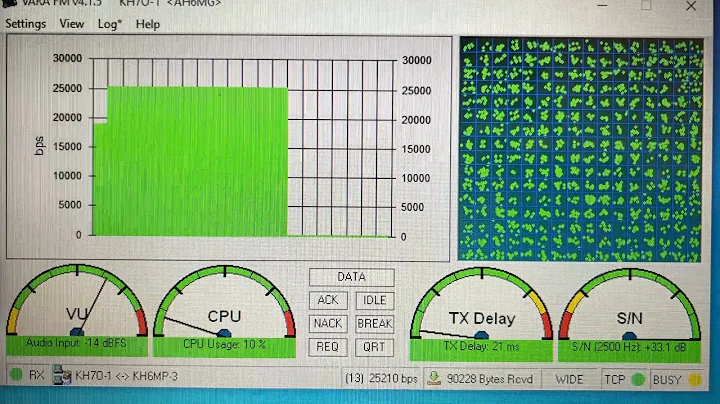
Task: Click 'CPU Usage: 10 %' label
Action: pos(224,344)
